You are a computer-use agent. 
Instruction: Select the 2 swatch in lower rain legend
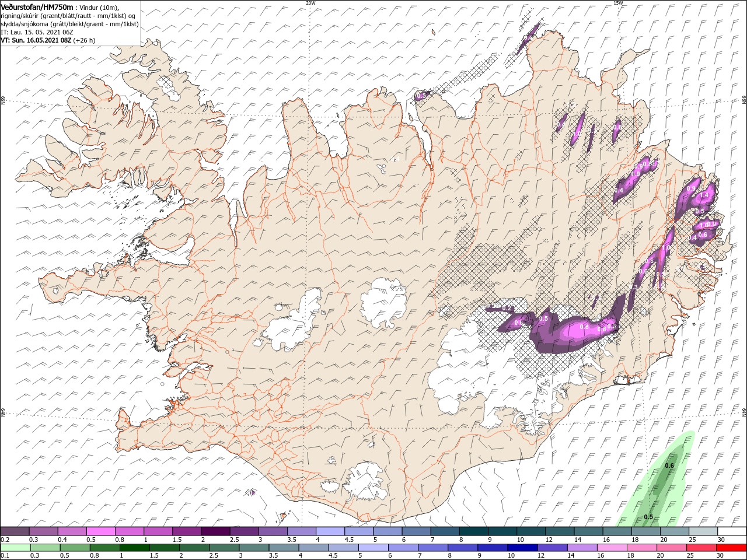coord(194,548)
